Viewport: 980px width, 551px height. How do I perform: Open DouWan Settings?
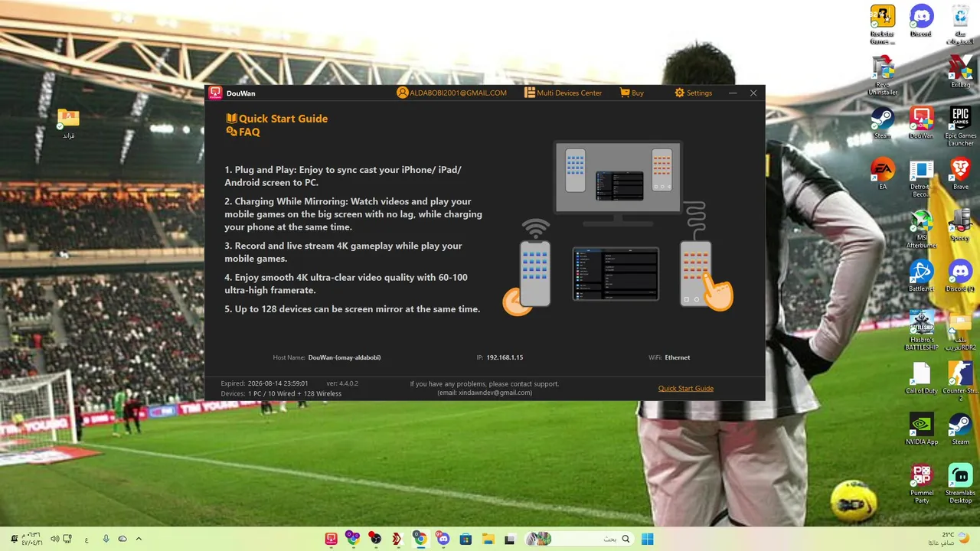pos(693,93)
